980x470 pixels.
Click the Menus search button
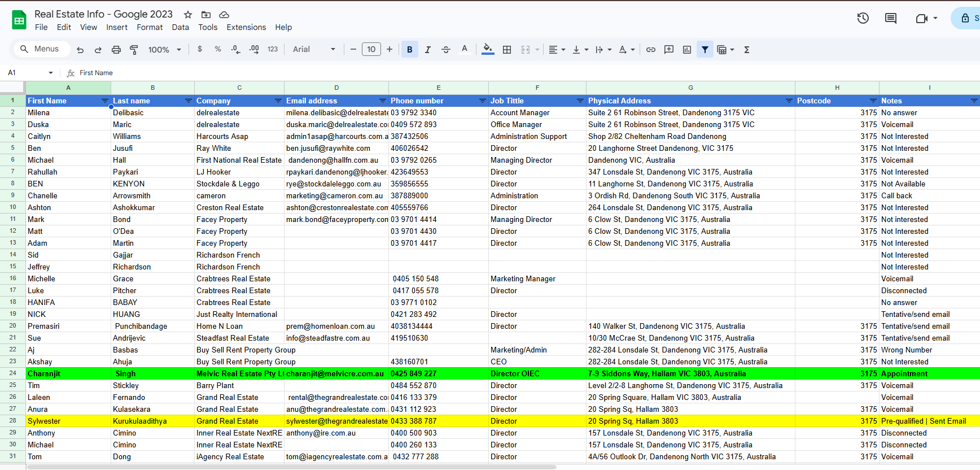[40, 49]
